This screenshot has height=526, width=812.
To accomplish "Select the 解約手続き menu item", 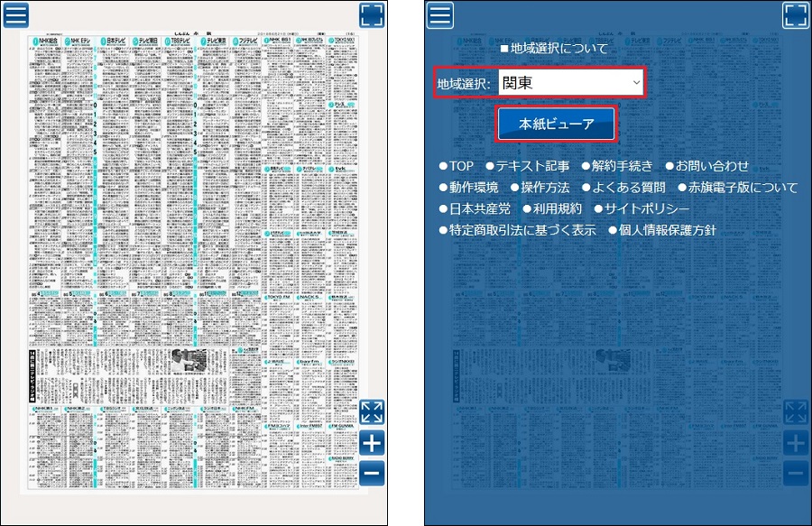I will (622, 166).
